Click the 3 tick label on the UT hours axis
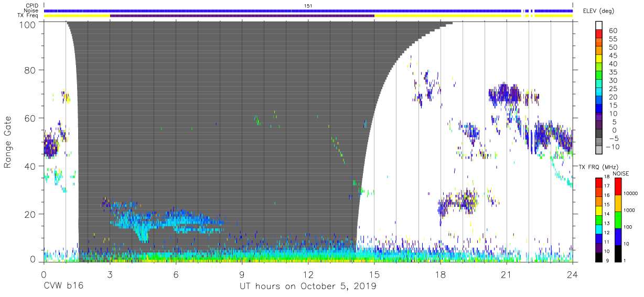The width and height of the screenshot is (644, 297). pyautogui.click(x=110, y=274)
